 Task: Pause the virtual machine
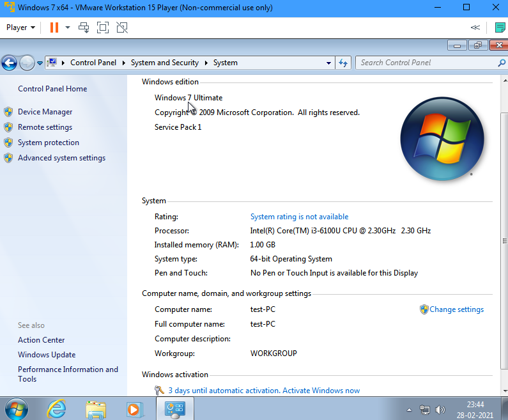[x=54, y=27]
